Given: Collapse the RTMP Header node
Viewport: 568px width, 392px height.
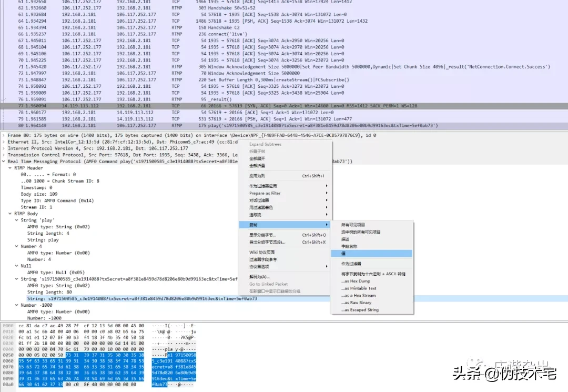Looking at the screenshot, I should tap(10, 168).
